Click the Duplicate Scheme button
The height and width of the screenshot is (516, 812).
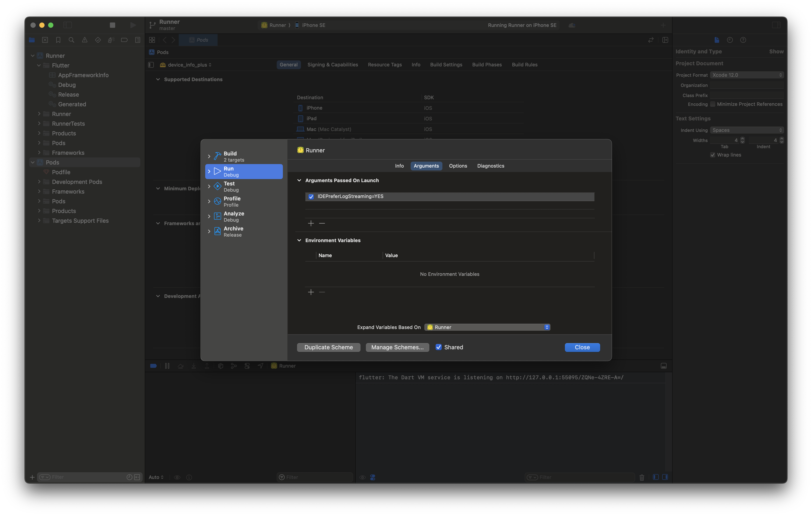pos(329,347)
